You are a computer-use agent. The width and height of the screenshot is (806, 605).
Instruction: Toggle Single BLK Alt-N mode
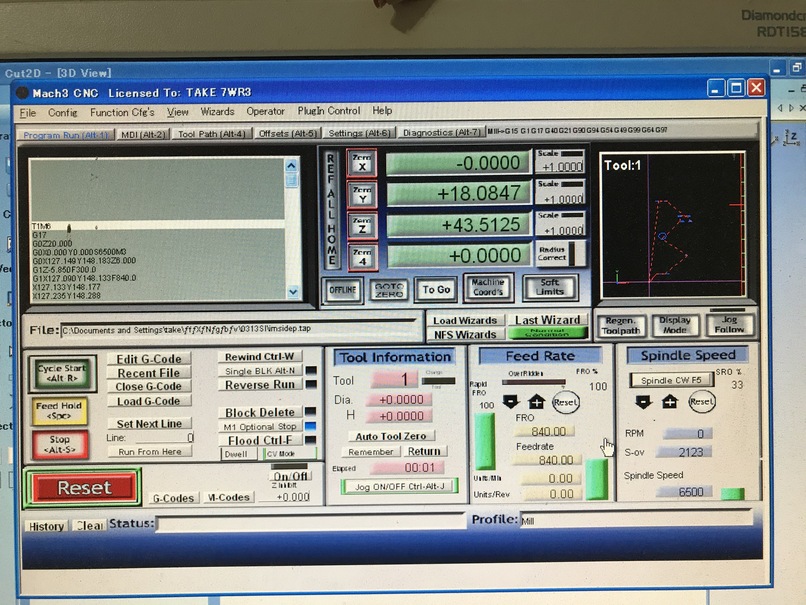pyautogui.click(x=260, y=371)
